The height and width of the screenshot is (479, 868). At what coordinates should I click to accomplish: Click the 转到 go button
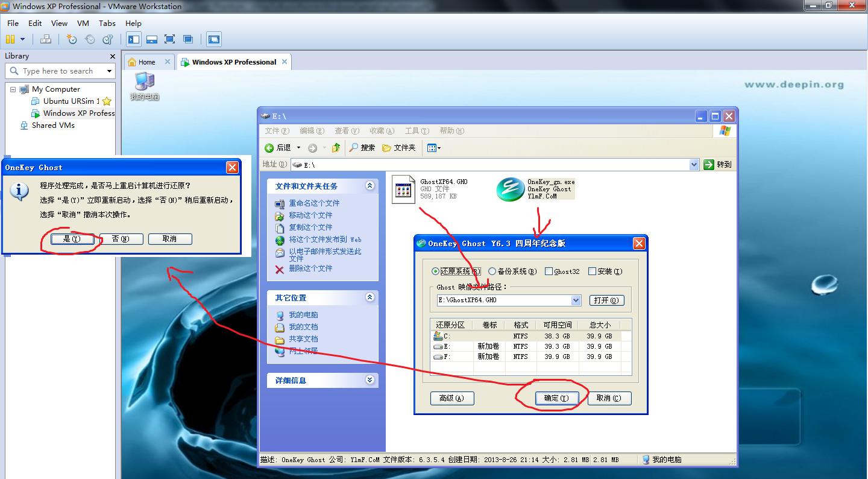(718, 164)
